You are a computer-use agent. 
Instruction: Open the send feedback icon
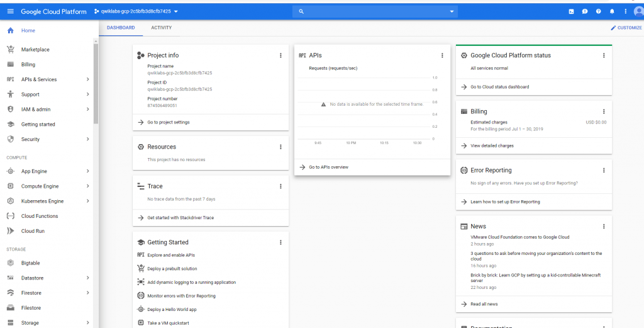585,11
